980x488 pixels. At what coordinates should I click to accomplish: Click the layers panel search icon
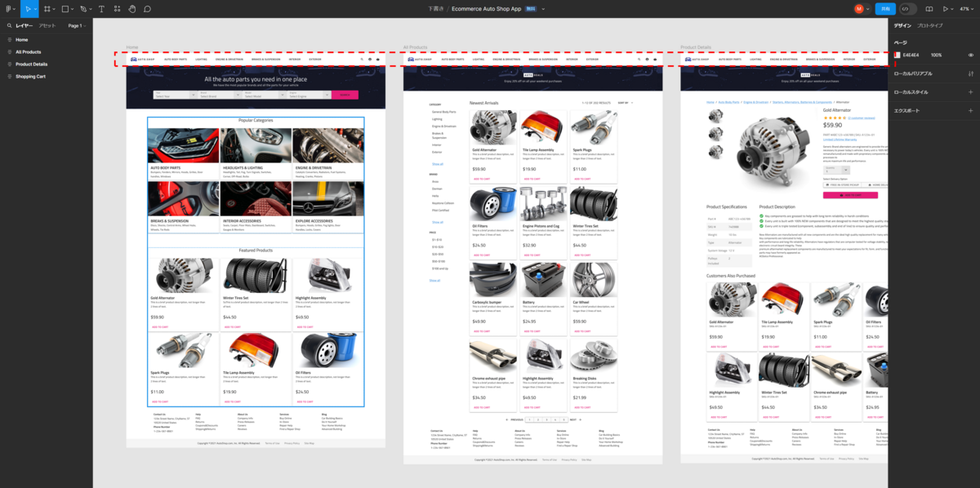click(9, 26)
